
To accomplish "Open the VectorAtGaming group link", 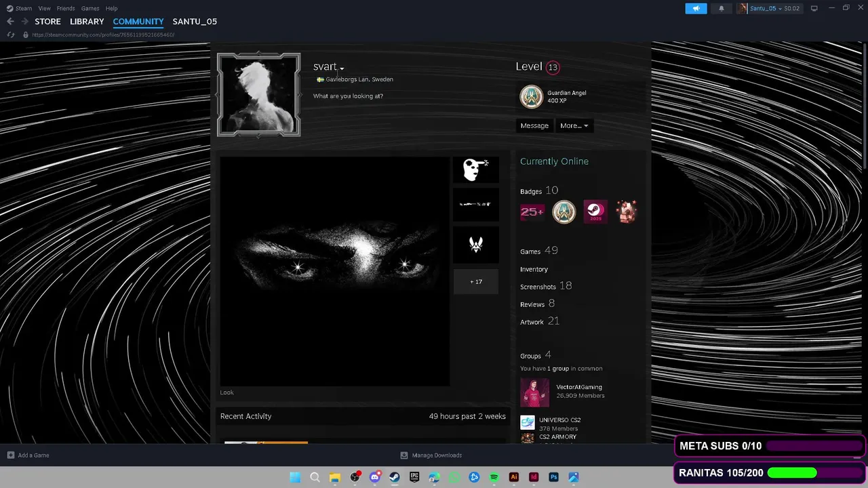I will click(579, 387).
